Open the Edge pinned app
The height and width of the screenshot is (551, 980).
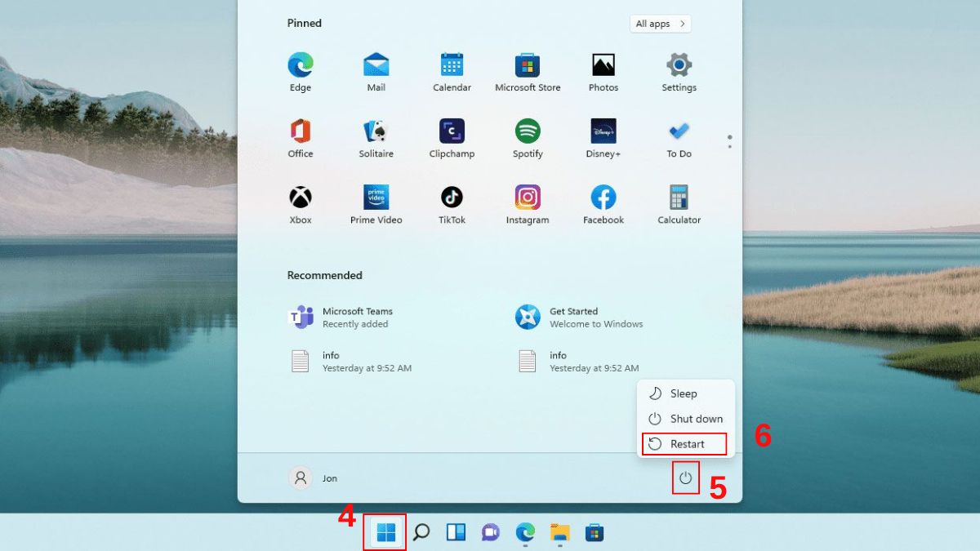[300, 72]
